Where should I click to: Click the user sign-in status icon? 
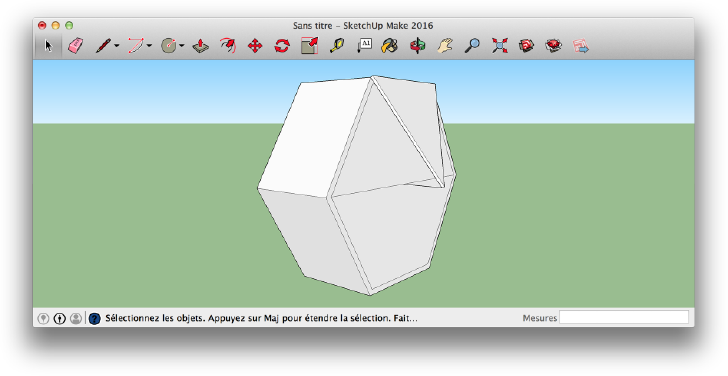(x=76, y=318)
